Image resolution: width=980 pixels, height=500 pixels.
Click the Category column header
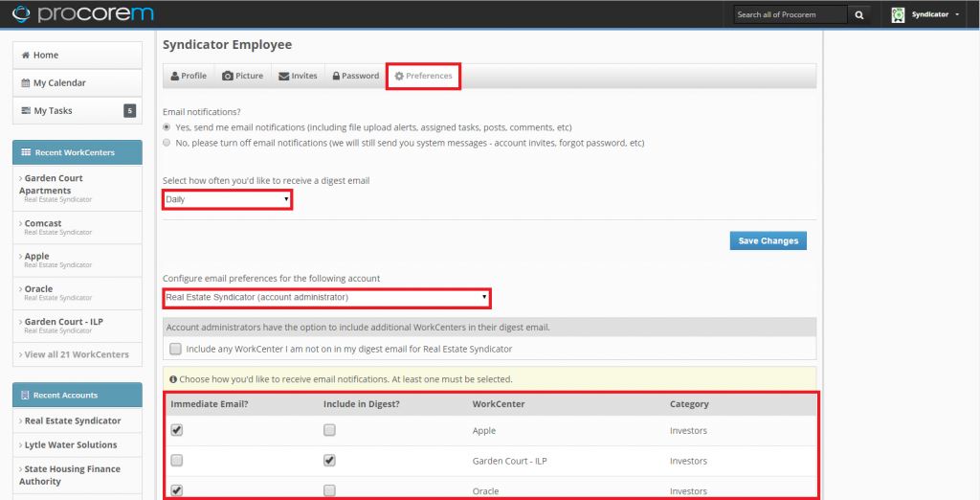(x=689, y=404)
